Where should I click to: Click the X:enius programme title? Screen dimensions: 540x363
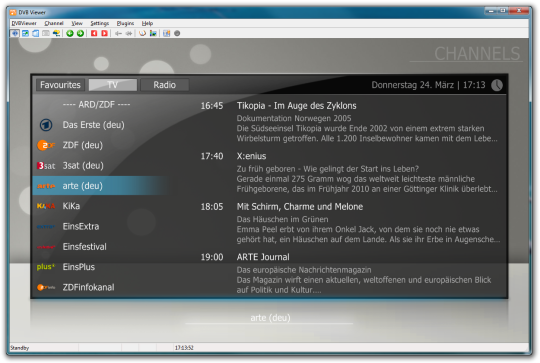[x=251, y=156]
